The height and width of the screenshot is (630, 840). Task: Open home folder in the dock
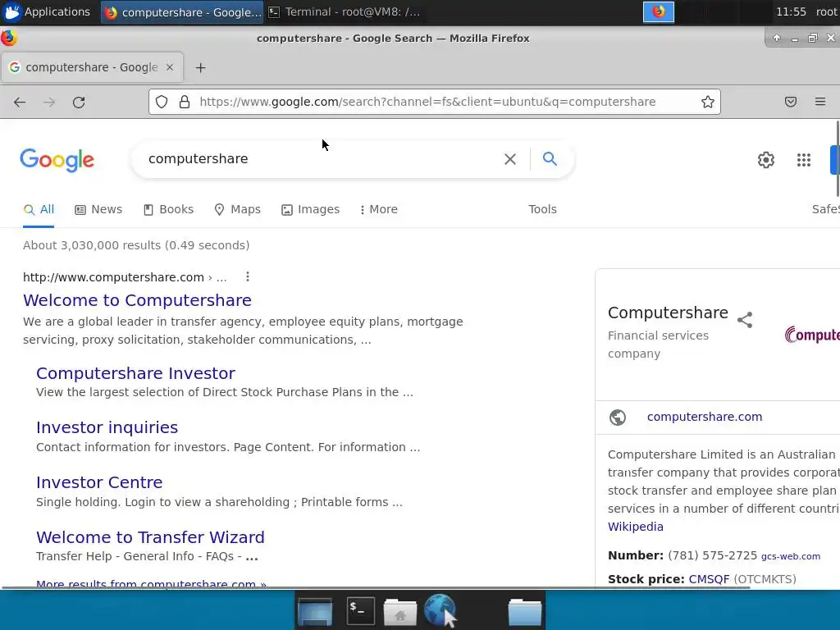click(x=399, y=612)
